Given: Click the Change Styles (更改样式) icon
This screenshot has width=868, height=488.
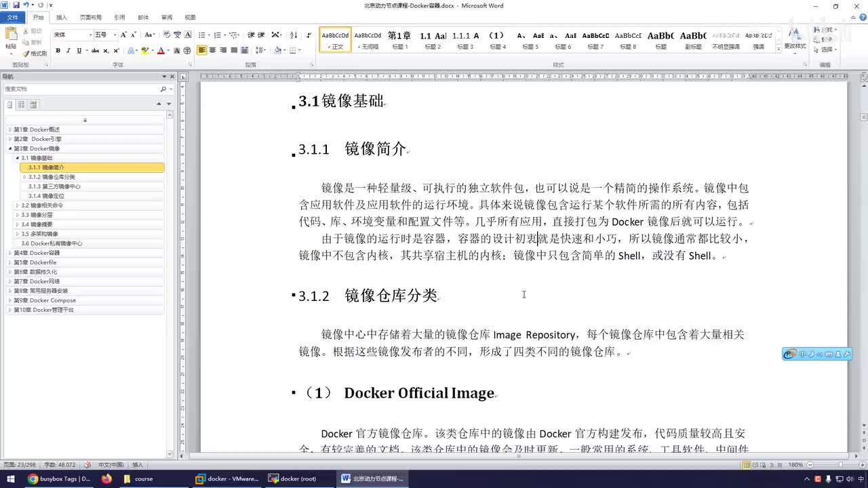Looking at the screenshot, I should [795, 38].
